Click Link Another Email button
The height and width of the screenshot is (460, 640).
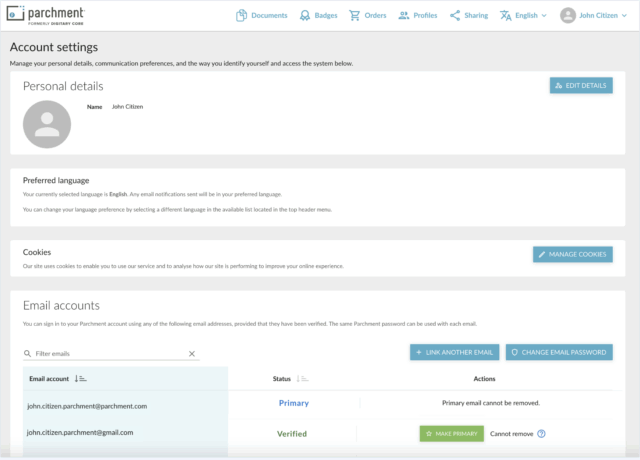point(454,352)
